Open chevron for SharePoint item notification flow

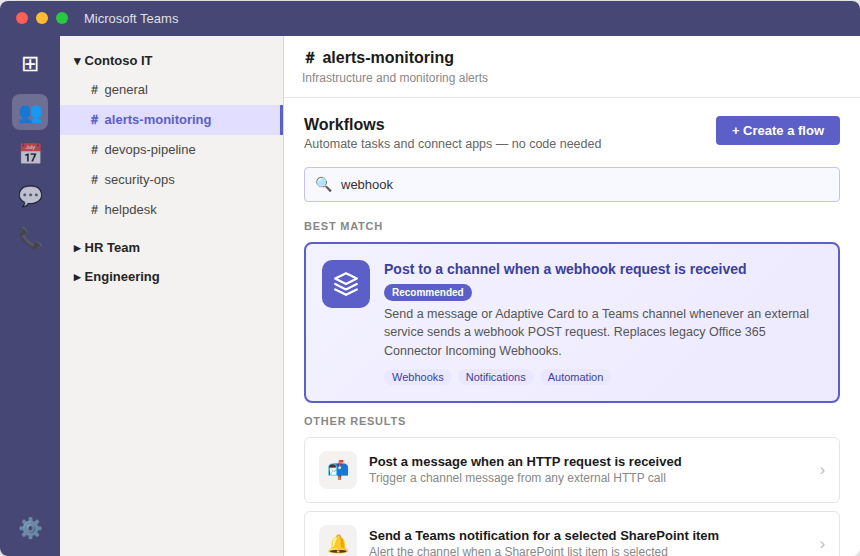tap(822, 544)
